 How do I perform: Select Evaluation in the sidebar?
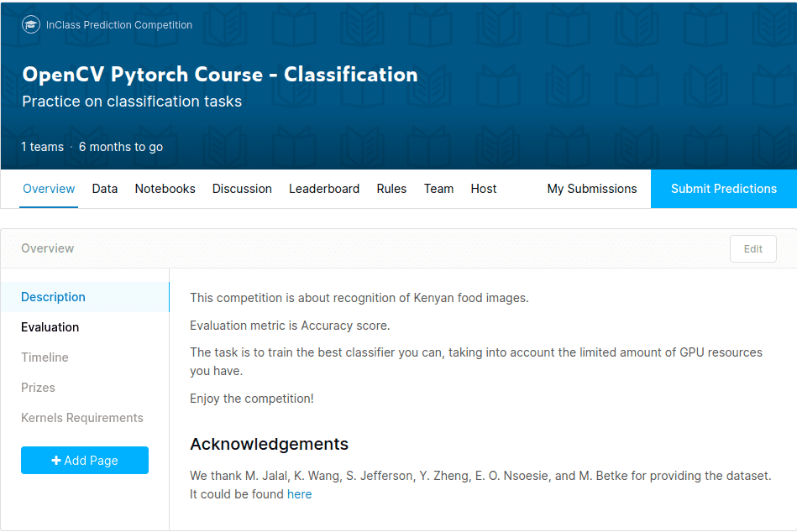point(50,327)
